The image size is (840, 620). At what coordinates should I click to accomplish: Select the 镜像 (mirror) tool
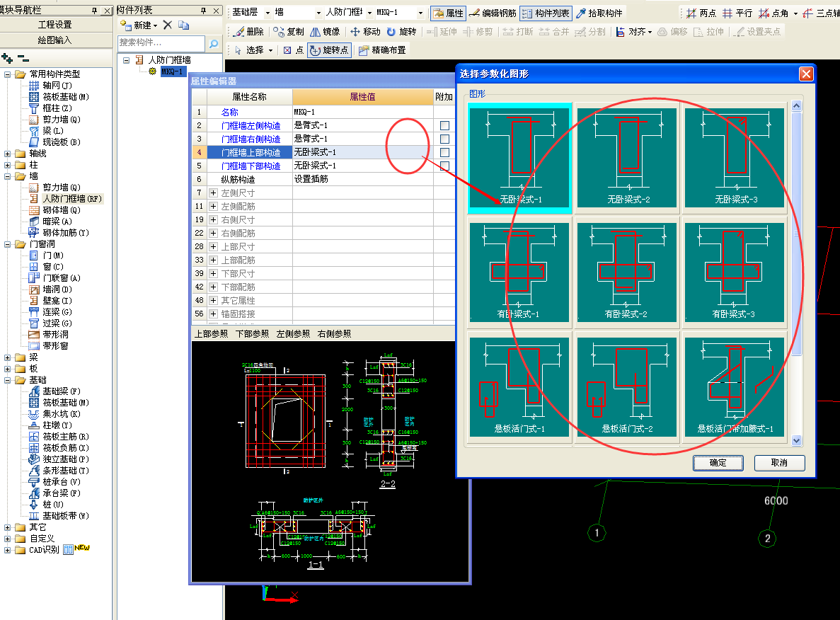click(x=326, y=32)
